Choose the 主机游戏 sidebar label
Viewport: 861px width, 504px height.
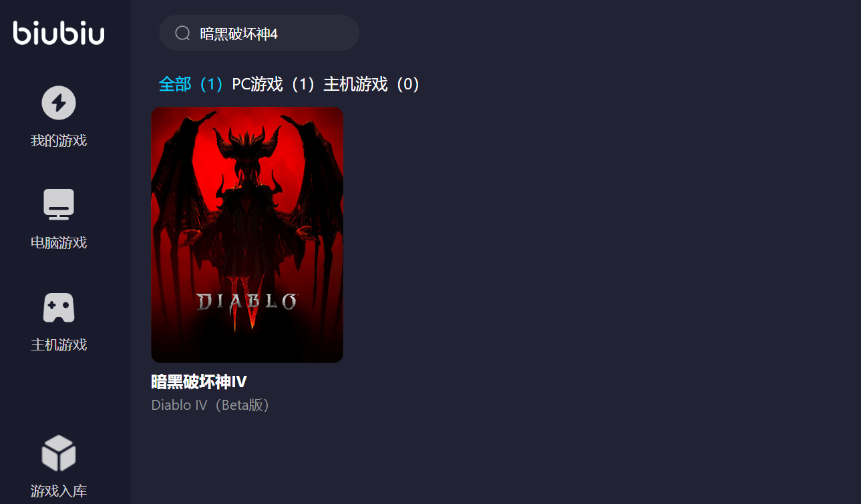point(59,345)
